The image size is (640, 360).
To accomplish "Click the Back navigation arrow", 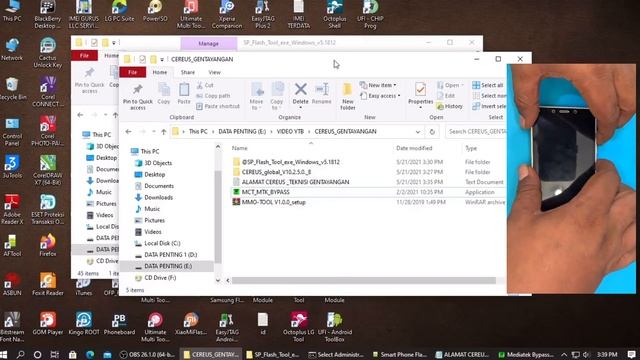I will coord(129,132).
